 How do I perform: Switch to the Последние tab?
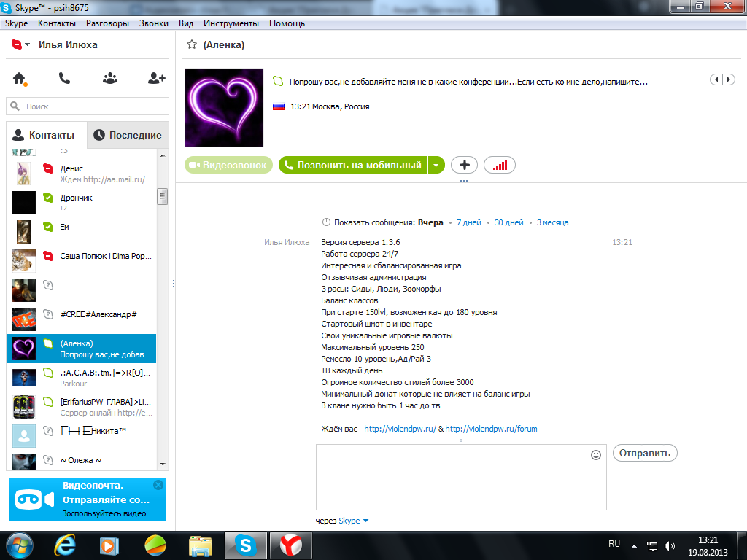click(128, 135)
